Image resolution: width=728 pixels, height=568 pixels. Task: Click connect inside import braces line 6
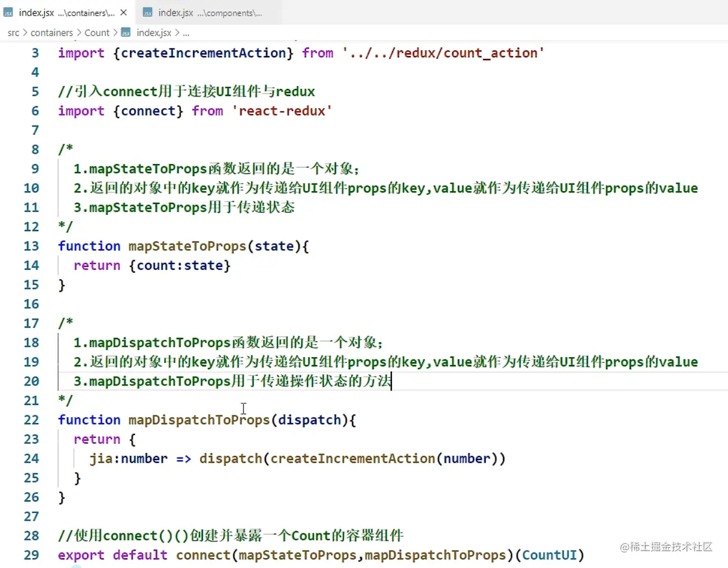tap(148, 111)
